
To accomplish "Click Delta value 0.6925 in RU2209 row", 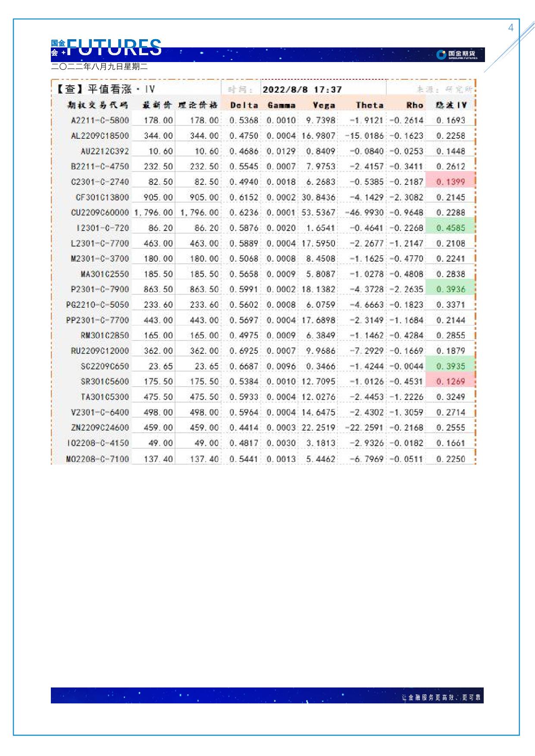I will pos(244,351).
